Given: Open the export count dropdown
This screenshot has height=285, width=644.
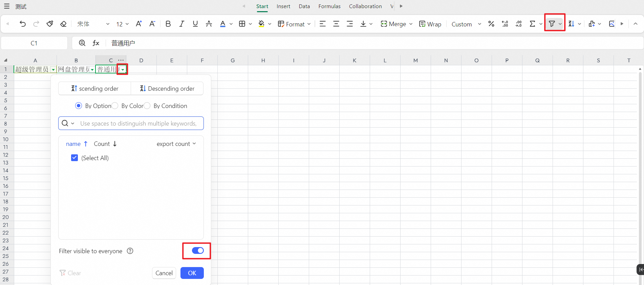Looking at the screenshot, I should (x=176, y=144).
